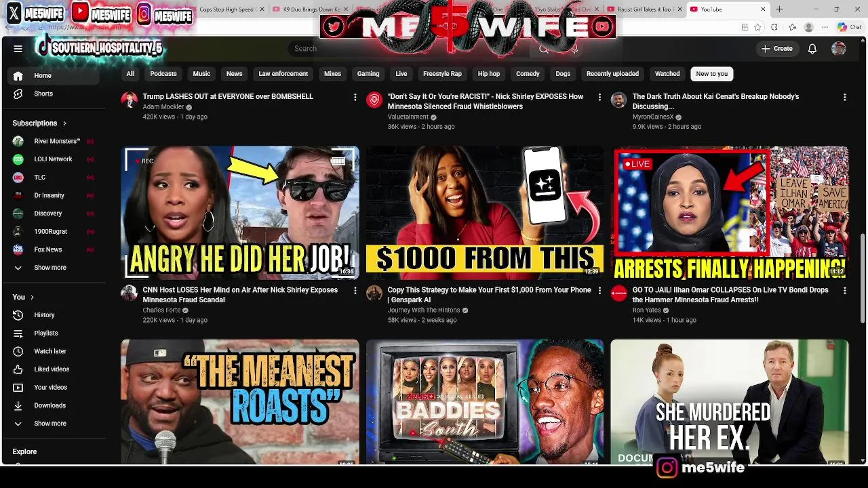
Task: Open Copy This Strategy $1,000 video title
Action: tap(490, 295)
